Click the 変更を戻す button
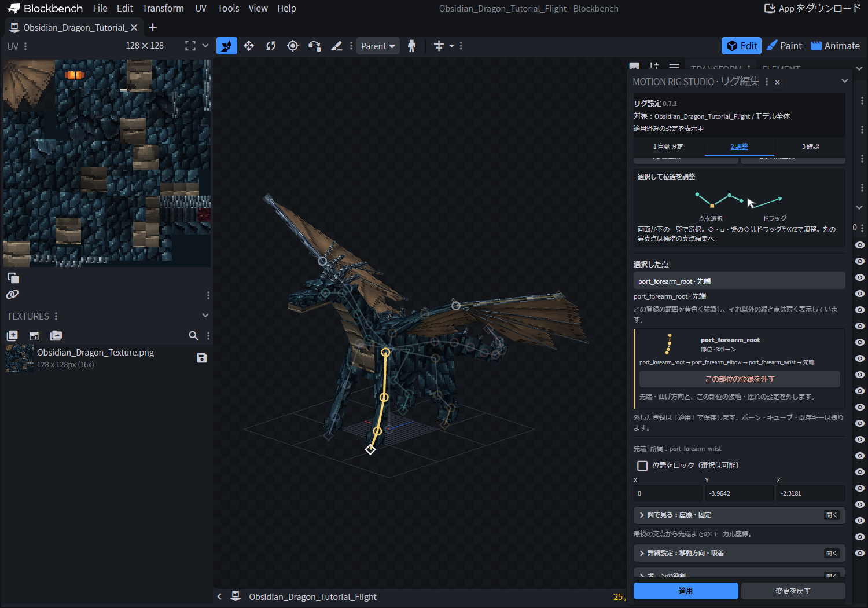 793,591
